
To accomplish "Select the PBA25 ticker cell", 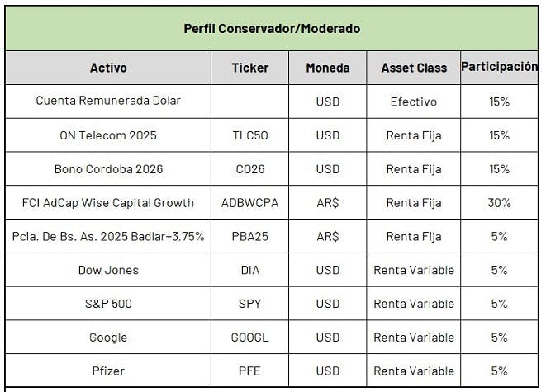I will [x=250, y=237].
